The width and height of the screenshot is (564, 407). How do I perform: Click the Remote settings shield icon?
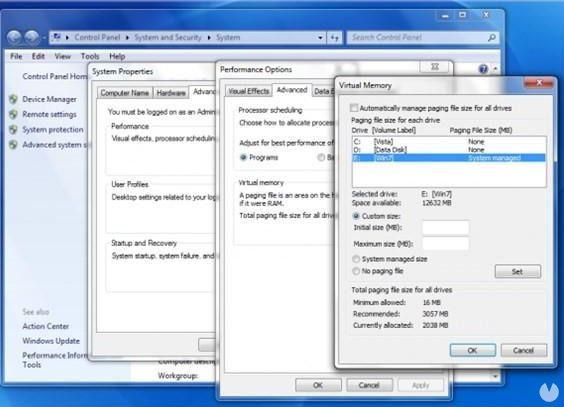[13, 114]
